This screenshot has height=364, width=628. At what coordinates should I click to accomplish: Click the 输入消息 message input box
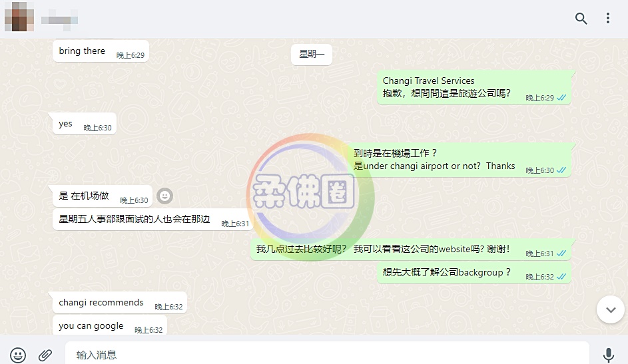tap(327, 355)
